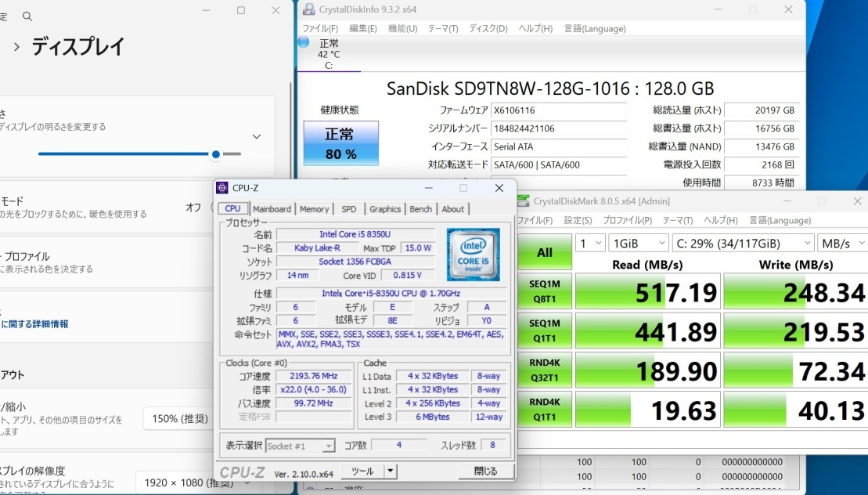Click the search magnifier icon in Settings
Viewport: 868px width, 495px height.
tap(27, 16)
